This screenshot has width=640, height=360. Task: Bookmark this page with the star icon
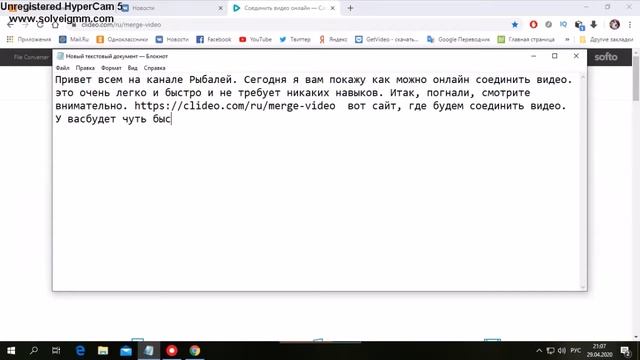pos(515,24)
